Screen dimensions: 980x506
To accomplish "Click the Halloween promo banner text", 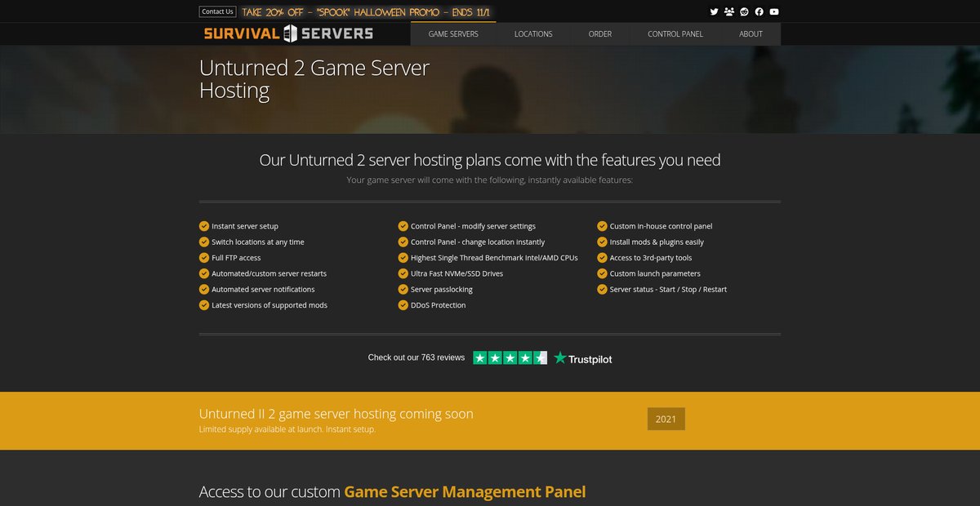I will click(367, 11).
